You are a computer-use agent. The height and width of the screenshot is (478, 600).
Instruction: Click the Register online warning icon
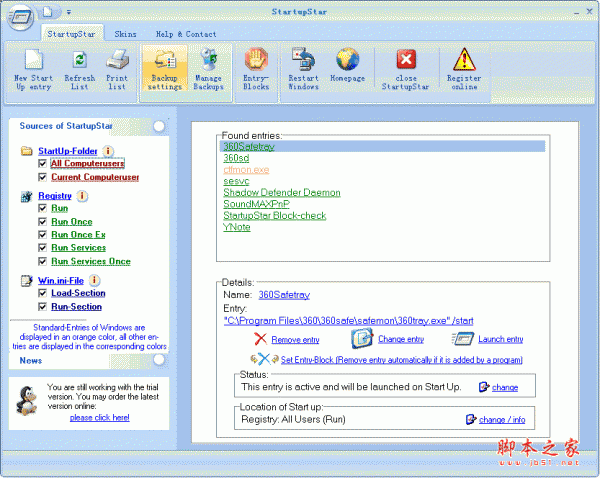(x=464, y=60)
